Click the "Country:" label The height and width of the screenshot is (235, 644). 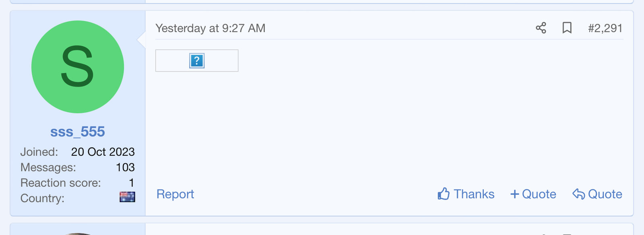tap(42, 198)
